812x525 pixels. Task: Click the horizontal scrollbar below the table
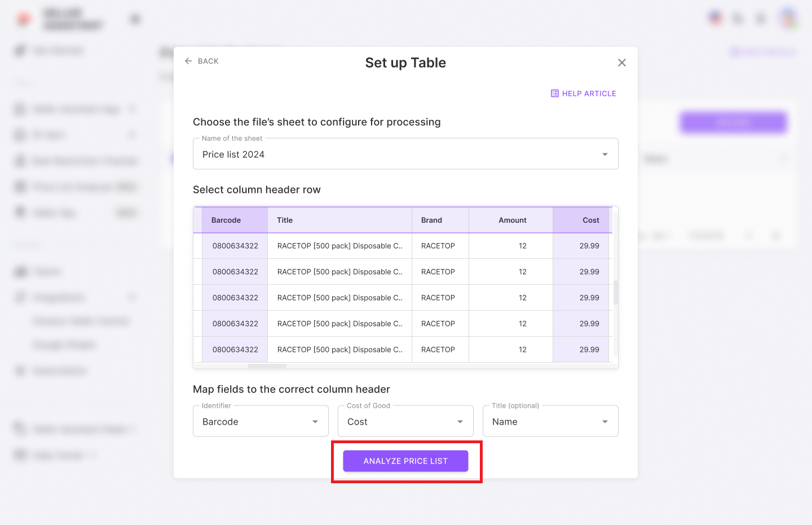267,367
